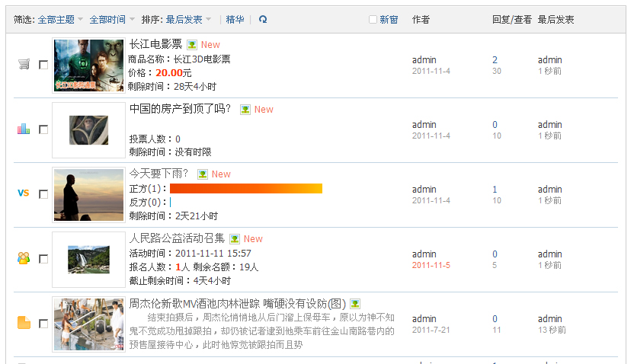The height and width of the screenshot is (364, 634).
Task: Open the 周杰伦新歌MV酒池肉林泄踪 thread title
Action: 237,303
